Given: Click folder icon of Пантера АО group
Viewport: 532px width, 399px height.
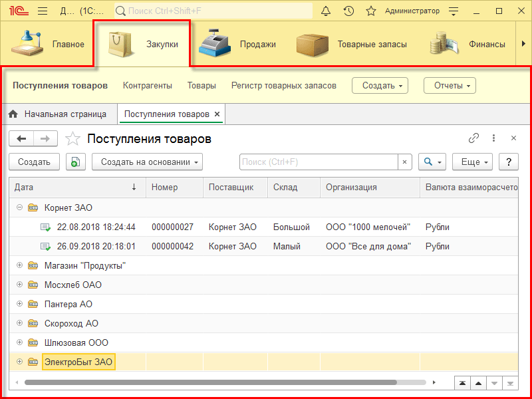Looking at the screenshot, I should [x=33, y=305].
